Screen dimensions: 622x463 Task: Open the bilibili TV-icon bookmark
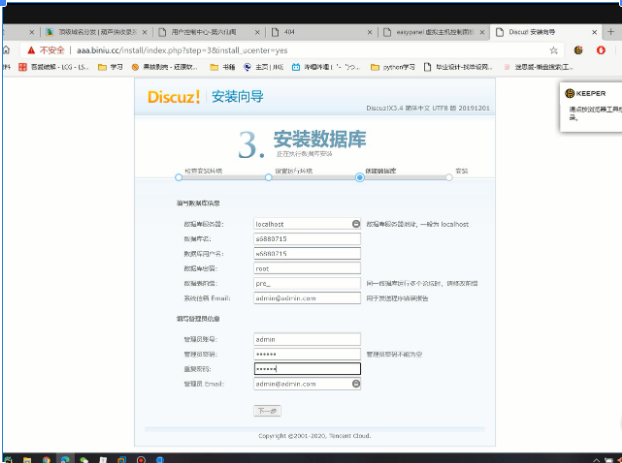coord(326,67)
